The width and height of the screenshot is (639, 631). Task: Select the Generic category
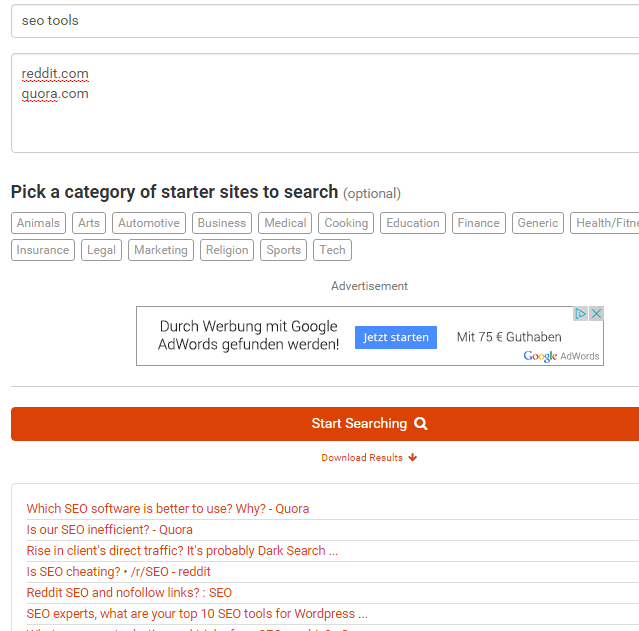coord(538,223)
